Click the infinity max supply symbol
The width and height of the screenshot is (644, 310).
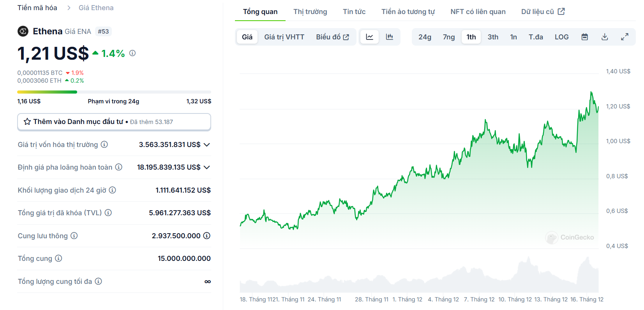(x=208, y=282)
